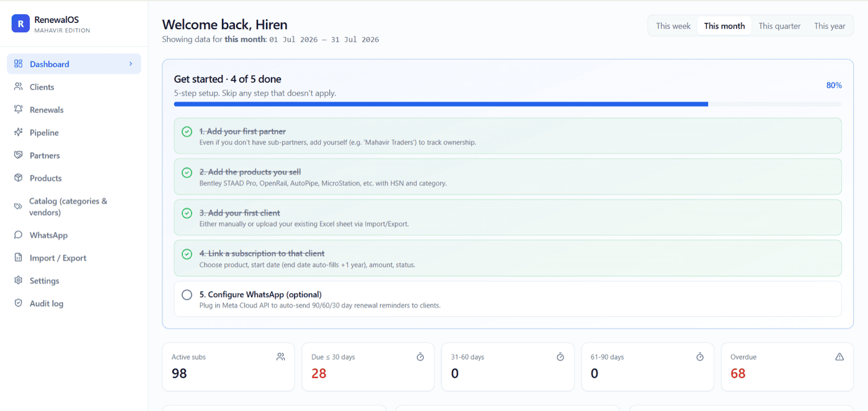Click the WhatsApp chat bubble icon
The image size is (868, 411).
tap(18, 235)
